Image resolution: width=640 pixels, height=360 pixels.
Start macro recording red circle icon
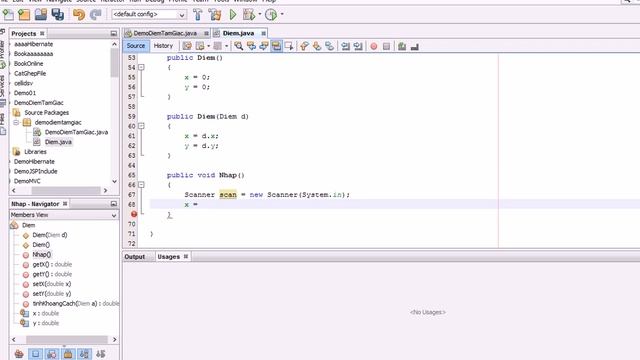373,46
